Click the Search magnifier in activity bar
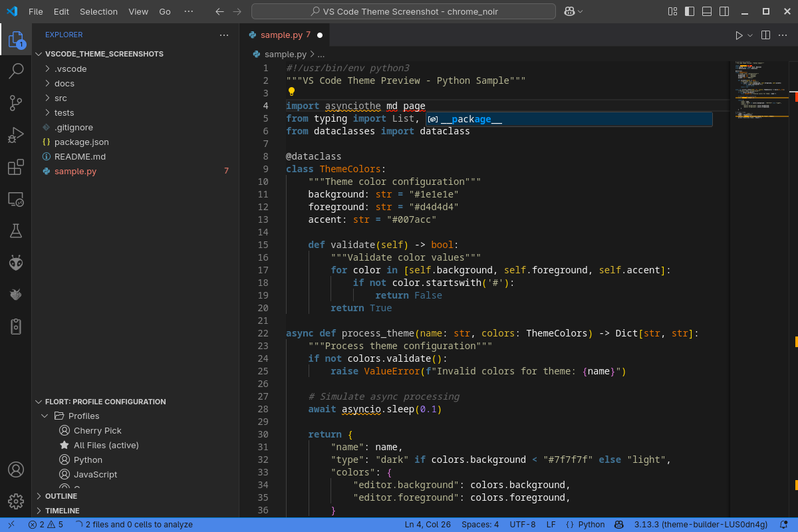Screen dimensions: 798x532 click(x=16, y=70)
